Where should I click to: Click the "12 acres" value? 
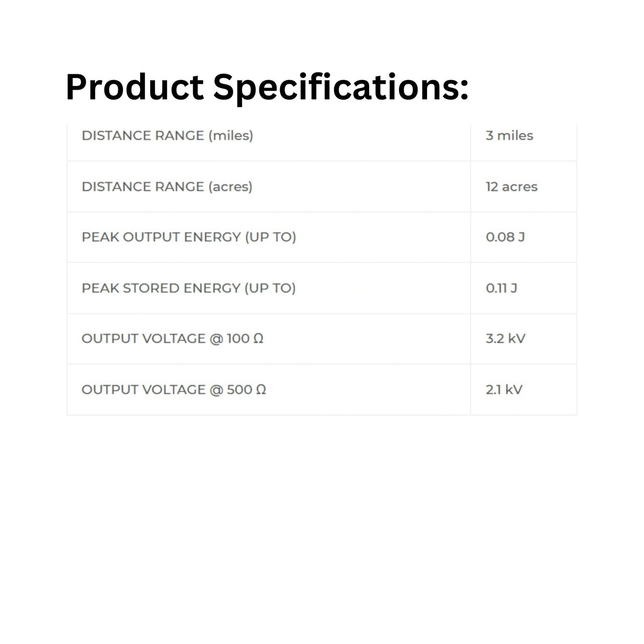click(511, 187)
